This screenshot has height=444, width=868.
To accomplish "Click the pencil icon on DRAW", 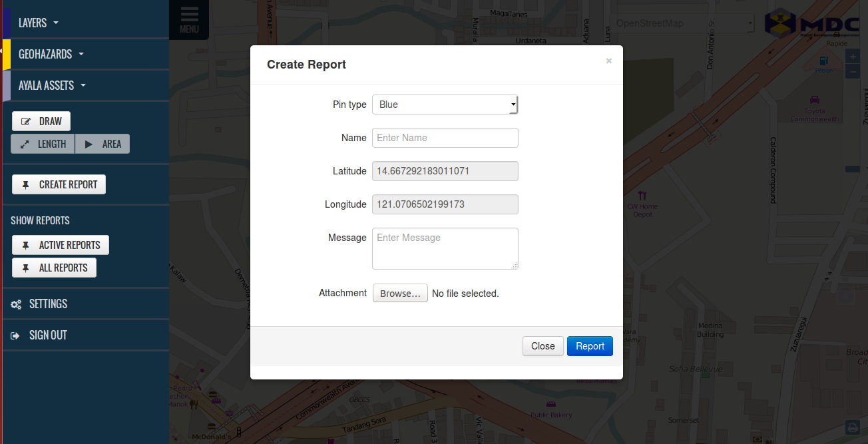I will coord(26,122).
